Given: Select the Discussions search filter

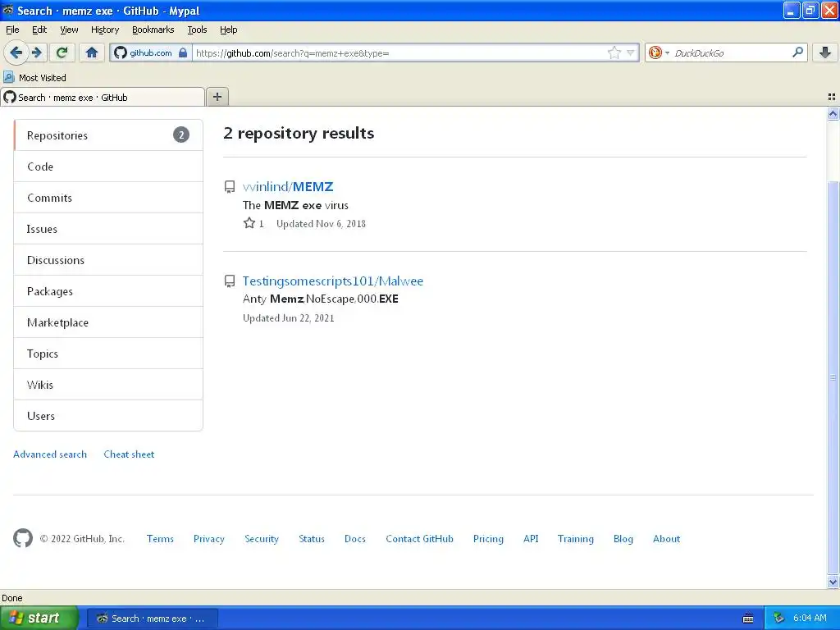Looking at the screenshot, I should click(108, 260).
